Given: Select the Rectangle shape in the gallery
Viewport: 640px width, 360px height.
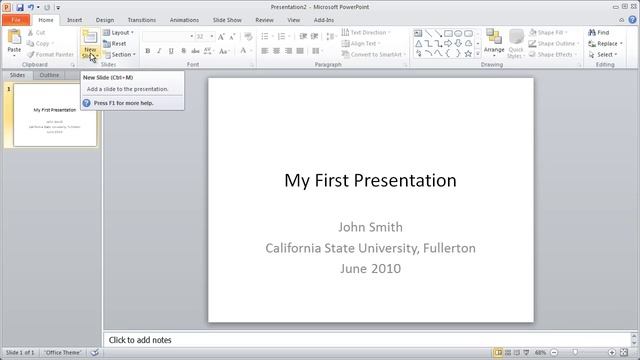Looking at the screenshot, I should [x=448, y=33].
